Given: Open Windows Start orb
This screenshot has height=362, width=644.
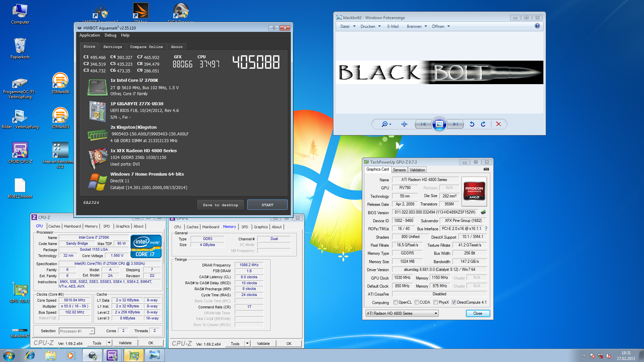Looking at the screenshot, I should tap(9, 355).
